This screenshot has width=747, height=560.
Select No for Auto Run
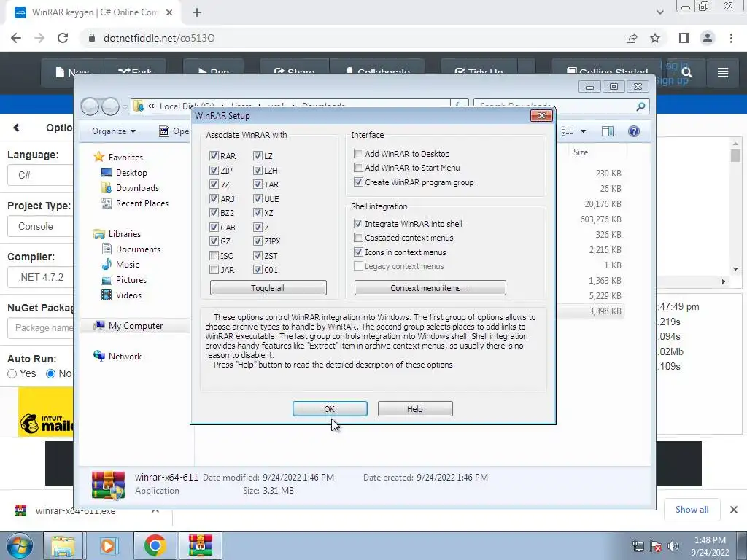(50, 374)
